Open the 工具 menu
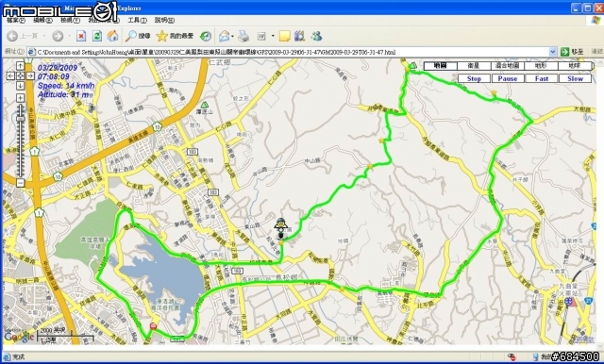Image resolution: width=604 pixels, height=364 pixels. pos(137,20)
